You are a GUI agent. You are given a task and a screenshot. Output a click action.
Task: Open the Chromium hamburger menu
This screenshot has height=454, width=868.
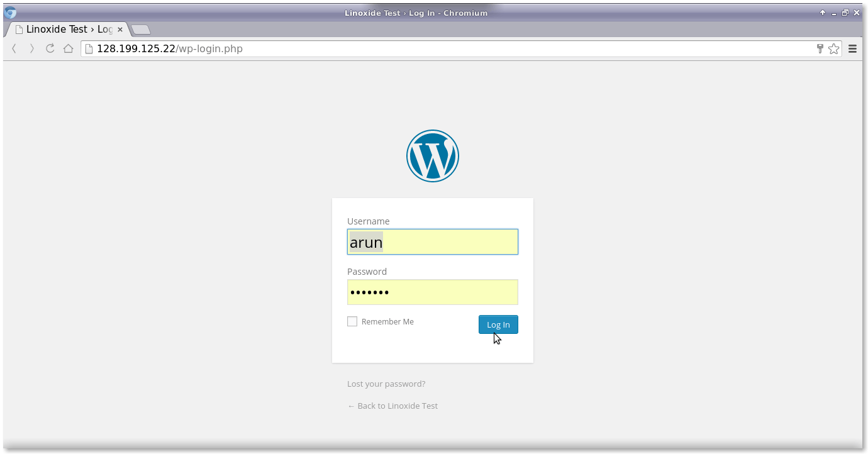852,48
